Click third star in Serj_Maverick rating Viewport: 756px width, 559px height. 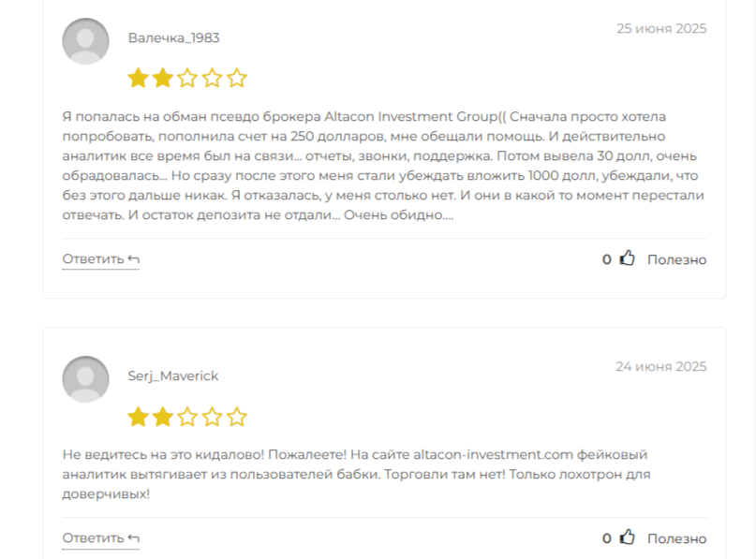[187, 417]
